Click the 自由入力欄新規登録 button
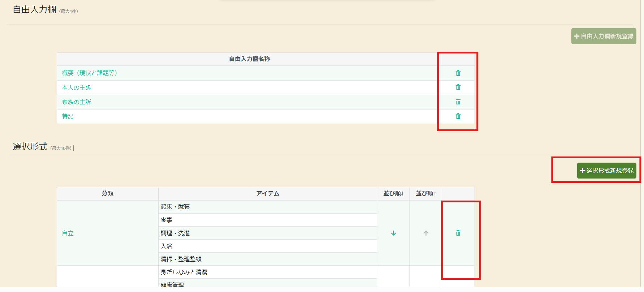The height and width of the screenshot is (292, 644). [x=604, y=36]
